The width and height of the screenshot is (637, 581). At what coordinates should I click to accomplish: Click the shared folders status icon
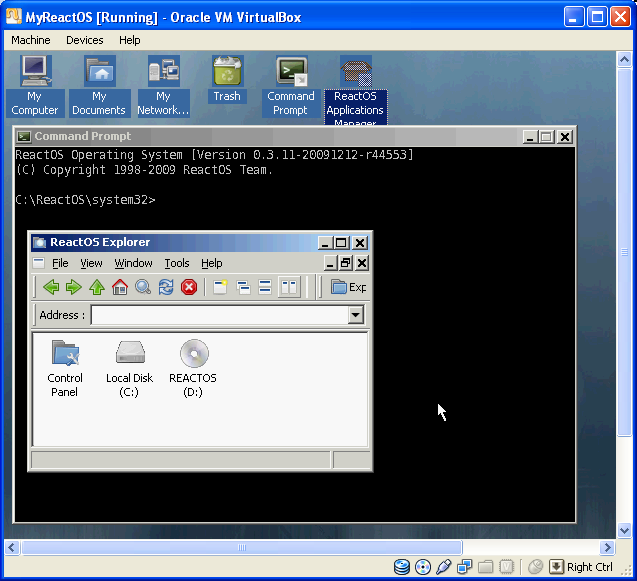tap(485, 567)
